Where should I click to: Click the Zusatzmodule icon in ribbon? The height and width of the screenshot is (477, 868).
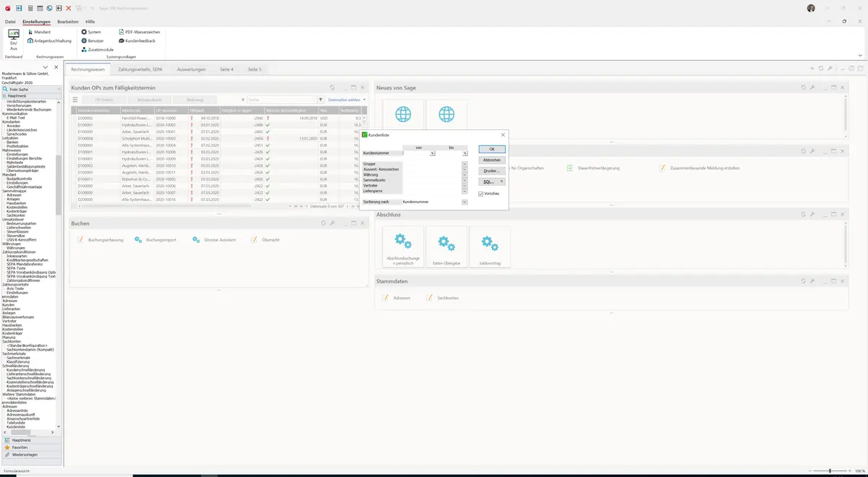84,50
